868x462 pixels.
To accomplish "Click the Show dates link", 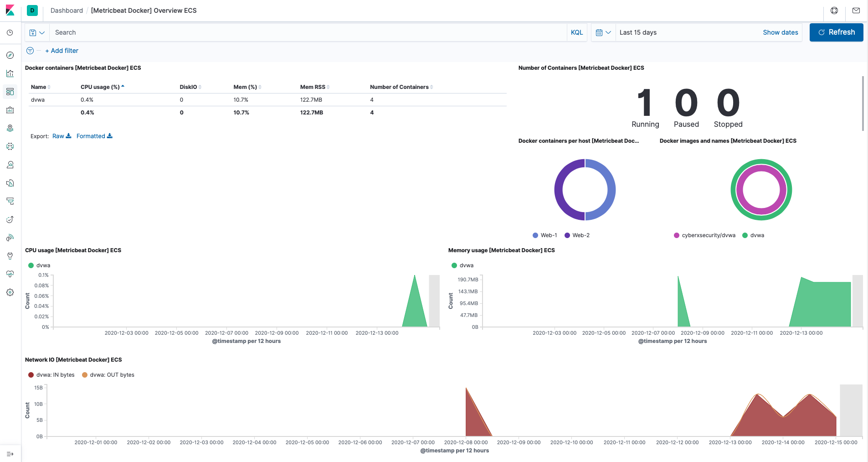I will 781,32.
